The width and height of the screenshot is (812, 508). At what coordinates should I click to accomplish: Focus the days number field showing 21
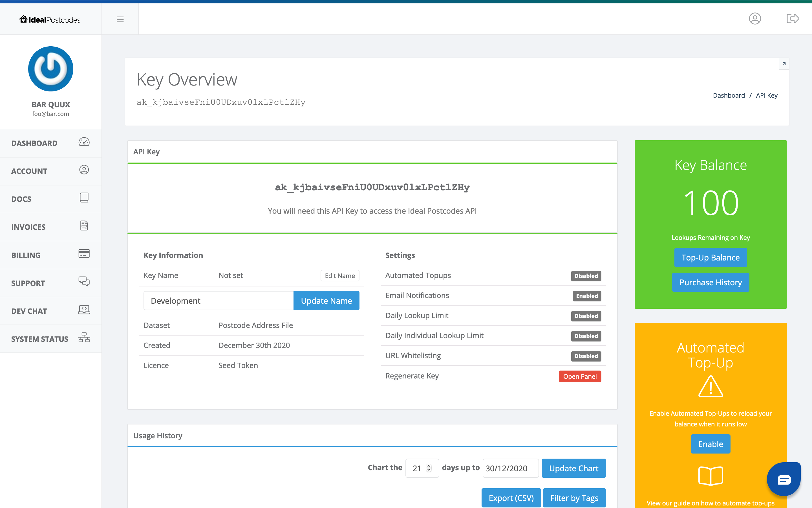pos(422,468)
